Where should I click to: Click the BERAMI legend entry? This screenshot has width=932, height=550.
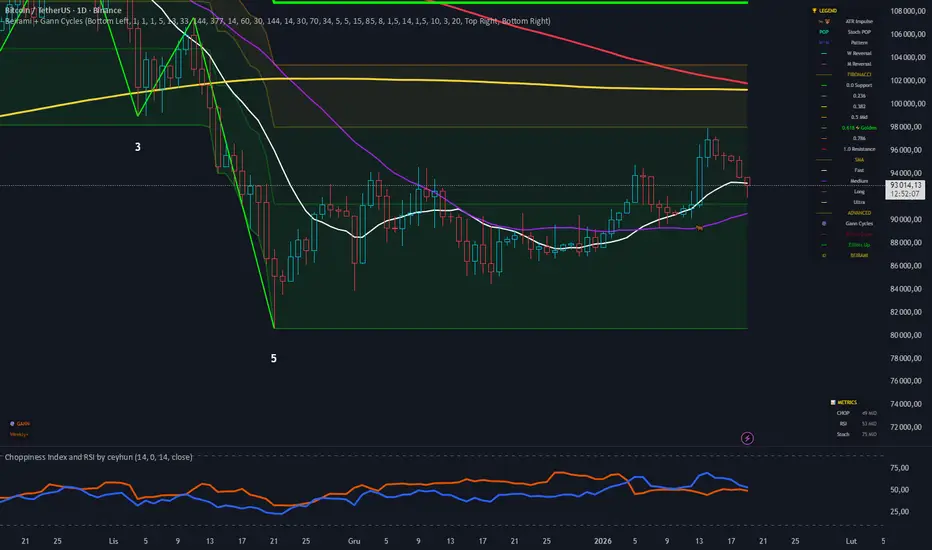click(x=859, y=256)
